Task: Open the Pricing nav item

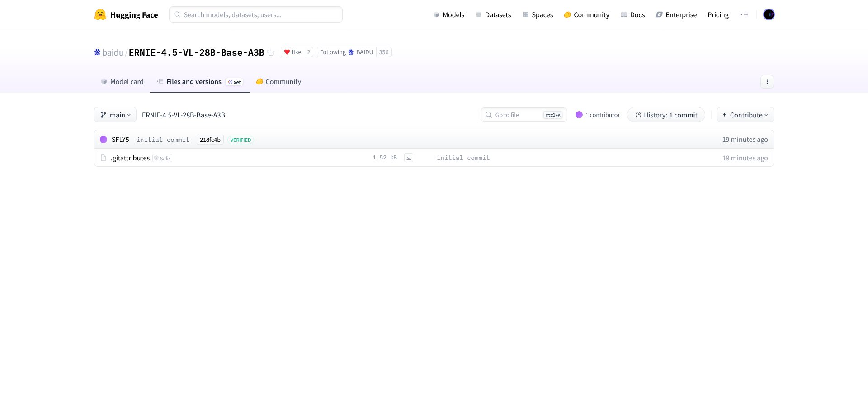Action: point(718,14)
